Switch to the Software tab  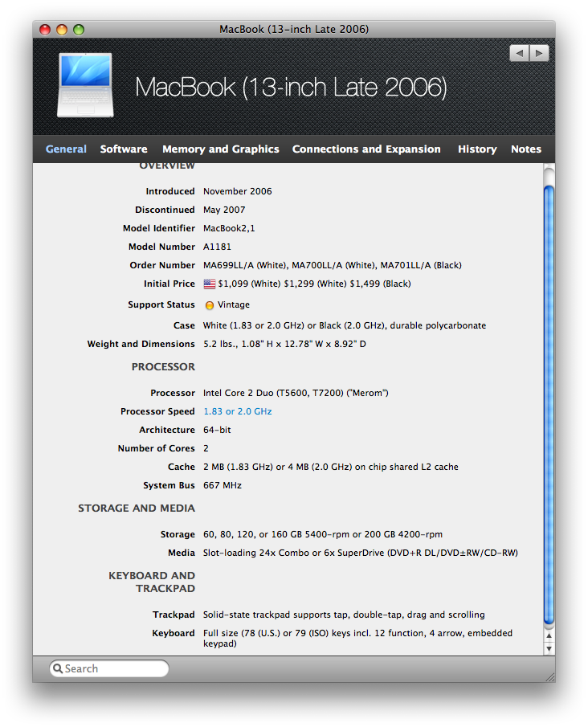[124, 149]
